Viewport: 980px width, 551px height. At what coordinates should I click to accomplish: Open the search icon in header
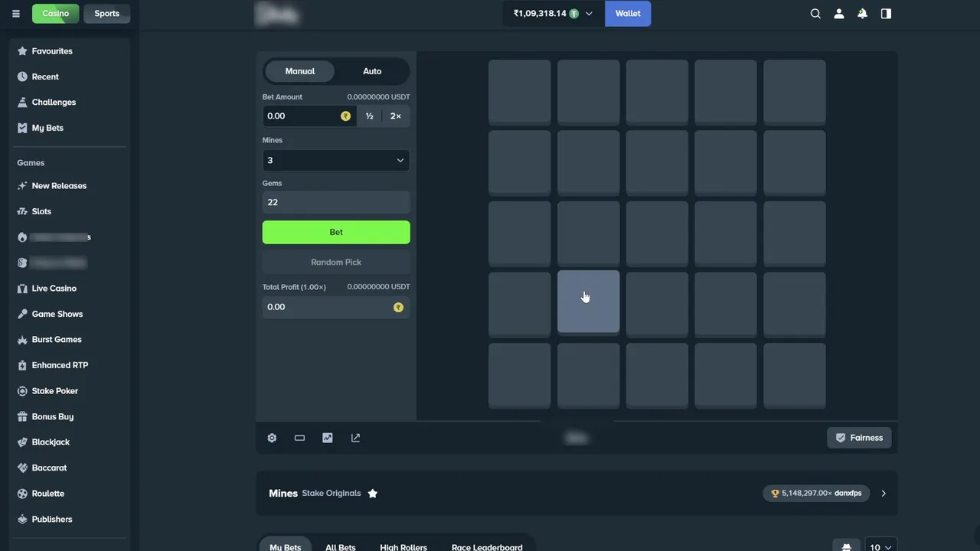point(815,14)
